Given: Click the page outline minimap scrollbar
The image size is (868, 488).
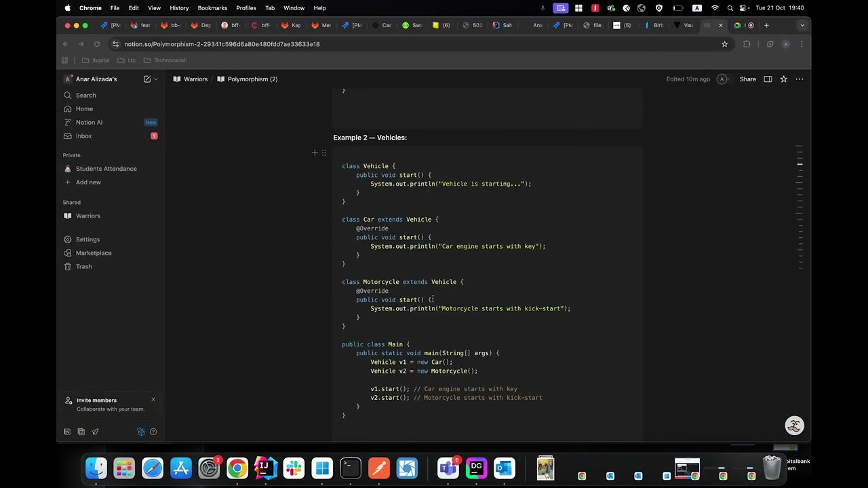Looking at the screenshot, I should point(799,207).
